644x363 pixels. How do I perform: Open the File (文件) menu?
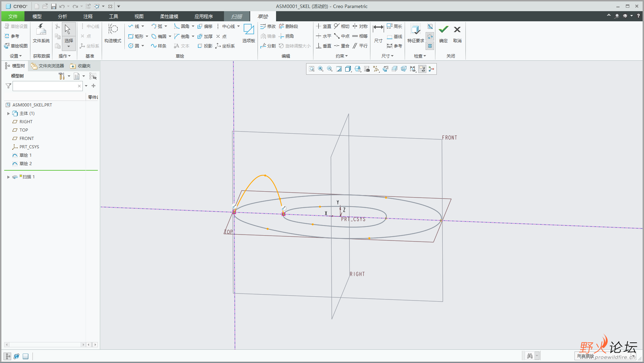coord(13,16)
